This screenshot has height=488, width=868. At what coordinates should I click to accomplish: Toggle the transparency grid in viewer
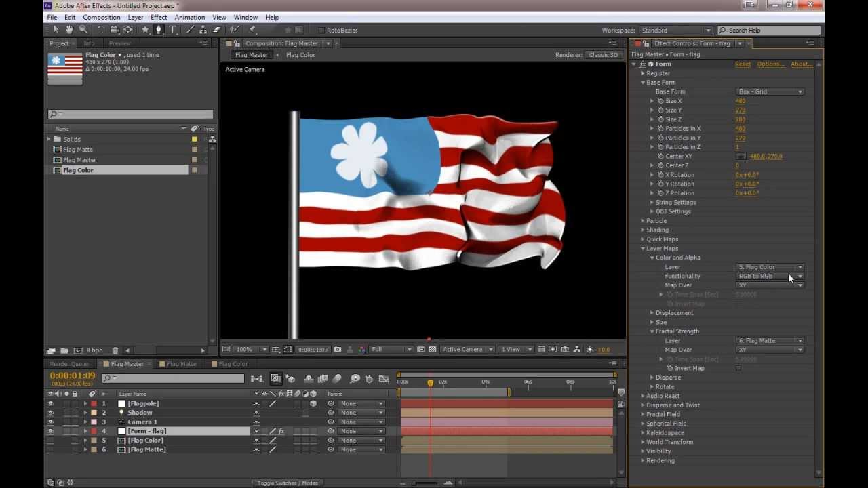pyautogui.click(x=433, y=350)
